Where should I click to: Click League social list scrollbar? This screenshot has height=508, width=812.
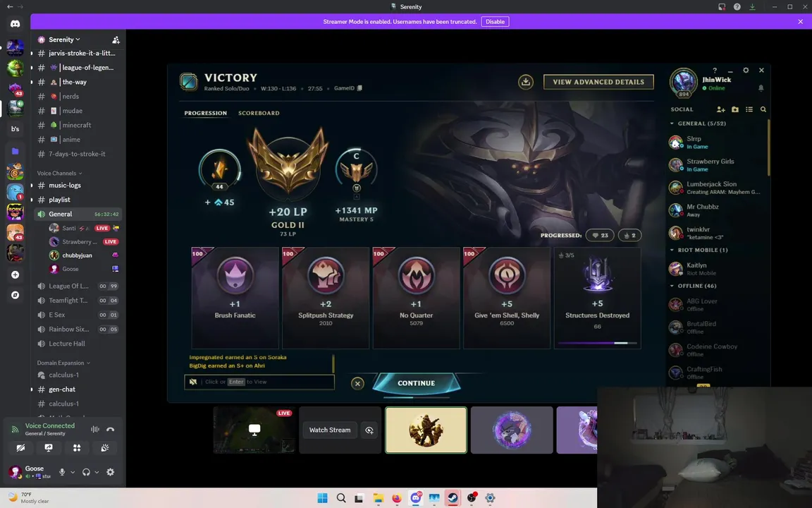tap(768, 147)
